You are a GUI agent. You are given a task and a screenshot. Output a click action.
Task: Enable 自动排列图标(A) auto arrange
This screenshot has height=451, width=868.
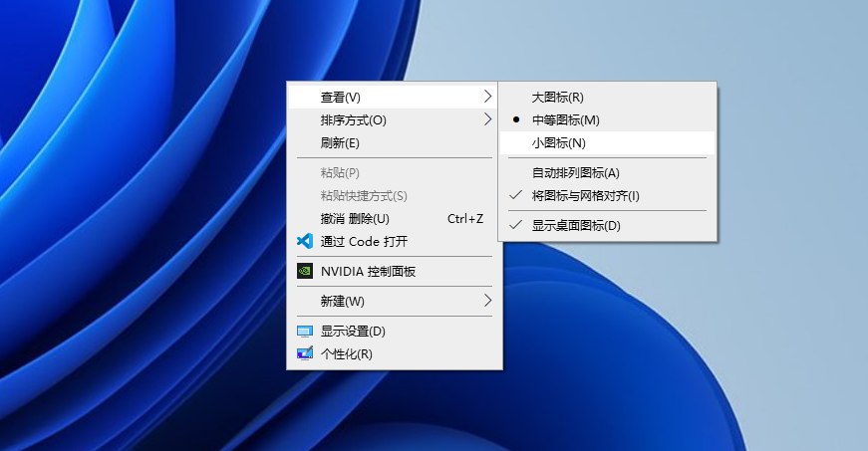pos(607,173)
